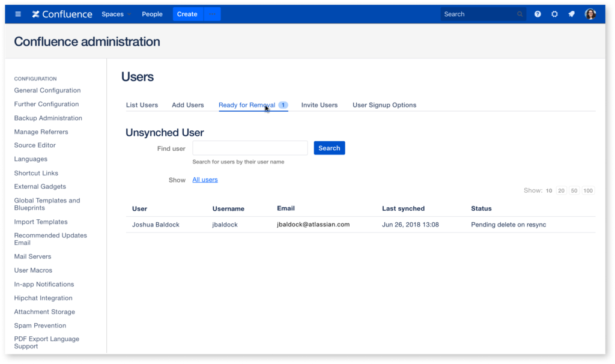Screen dimensions: 615x364
Task: Click the user profile avatar
Action: pyautogui.click(x=590, y=14)
